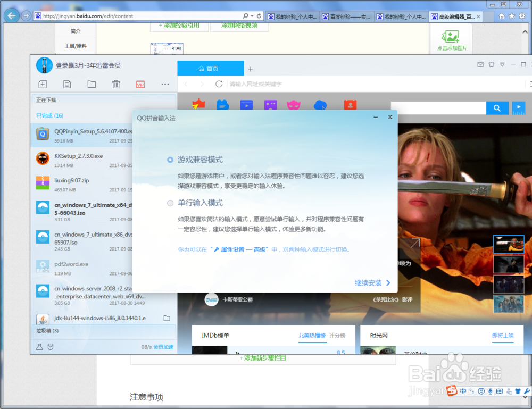Click the Thunder user avatar icon
The width and height of the screenshot is (532, 409).
click(45, 65)
